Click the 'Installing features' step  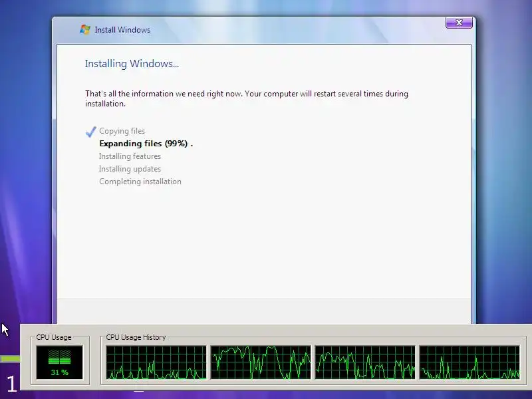click(x=130, y=156)
